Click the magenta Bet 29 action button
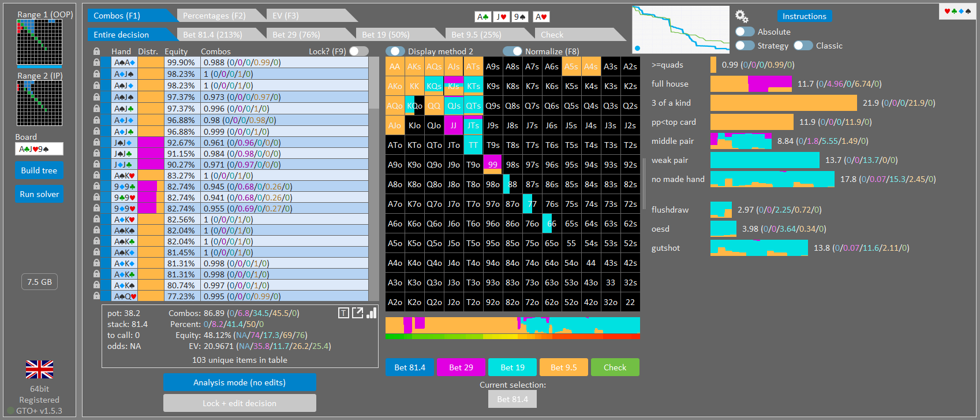This screenshot has width=980, height=420. 461,367
